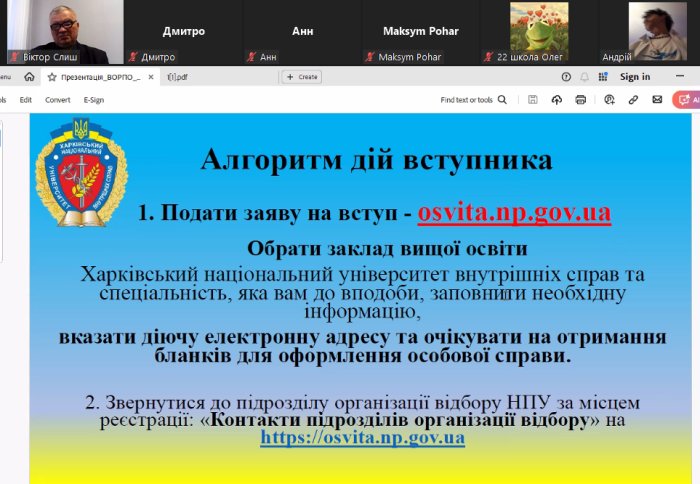700x484 pixels.
Task: Click the AI Assistant button
Action: [687, 100]
